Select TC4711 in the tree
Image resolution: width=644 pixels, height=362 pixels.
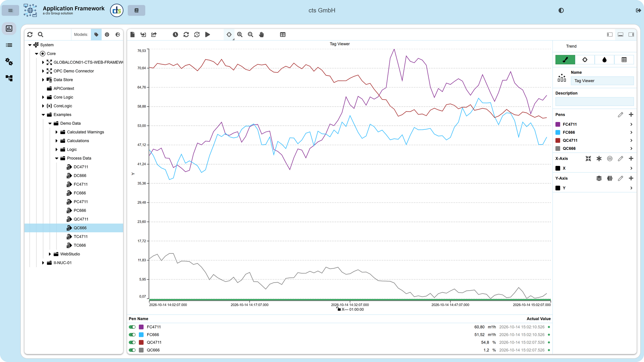point(80,237)
